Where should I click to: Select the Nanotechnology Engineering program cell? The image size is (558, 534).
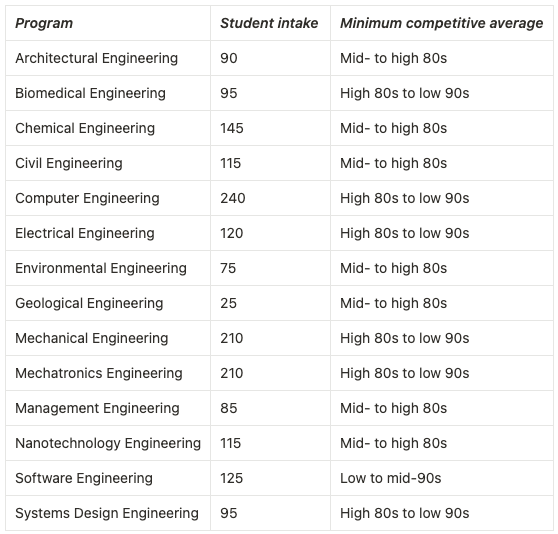pos(108,443)
